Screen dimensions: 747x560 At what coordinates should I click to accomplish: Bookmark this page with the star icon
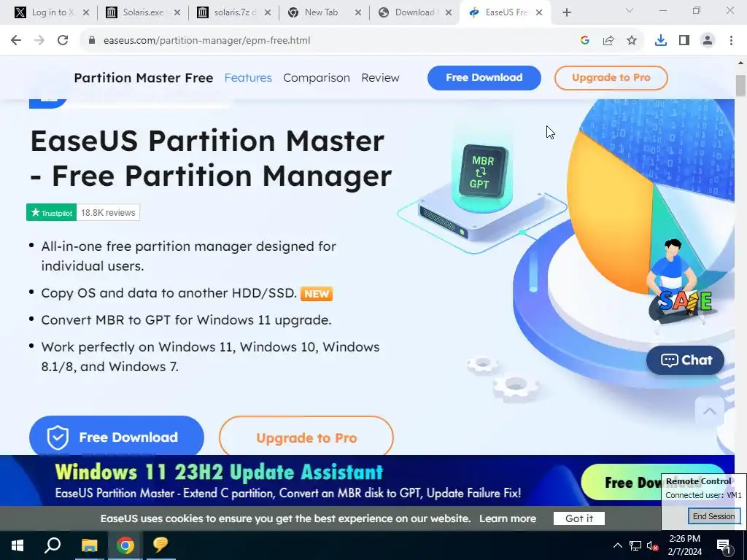click(632, 41)
